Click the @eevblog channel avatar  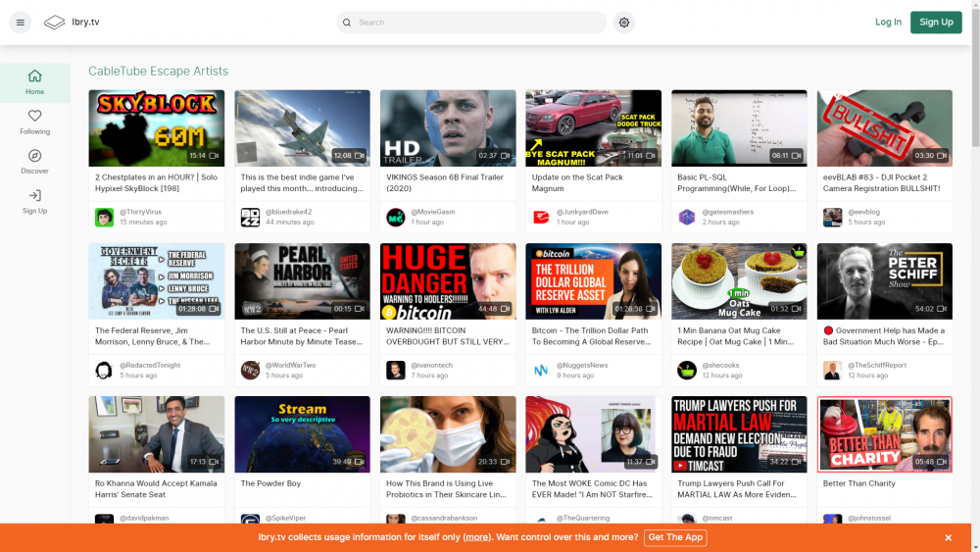832,217
